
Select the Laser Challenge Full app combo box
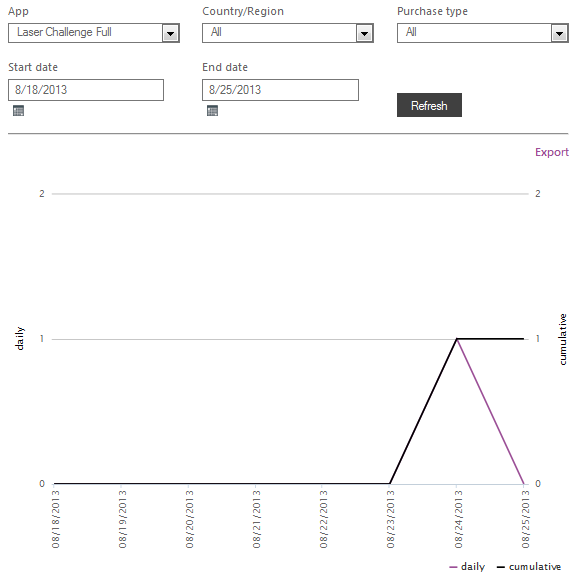(x=94, y=33)
